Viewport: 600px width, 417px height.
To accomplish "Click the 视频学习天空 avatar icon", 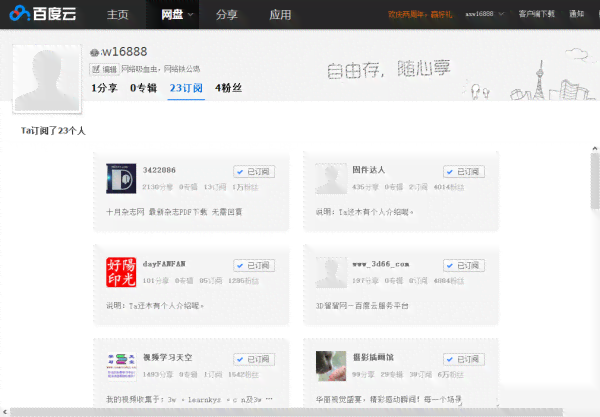I will [121, 366].
